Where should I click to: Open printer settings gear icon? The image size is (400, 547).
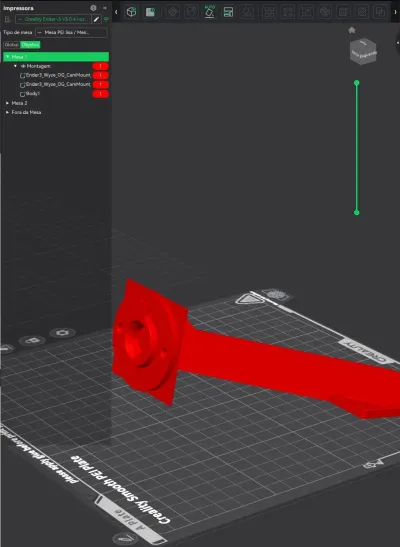[x=93, y=8]
